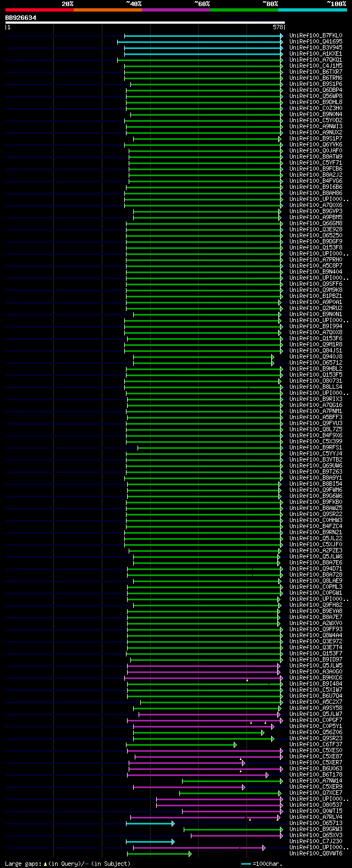Screen dimensions: 352x868
Task: Select label UniRef100_Q84JS1
Action: [x=316, y=351]
